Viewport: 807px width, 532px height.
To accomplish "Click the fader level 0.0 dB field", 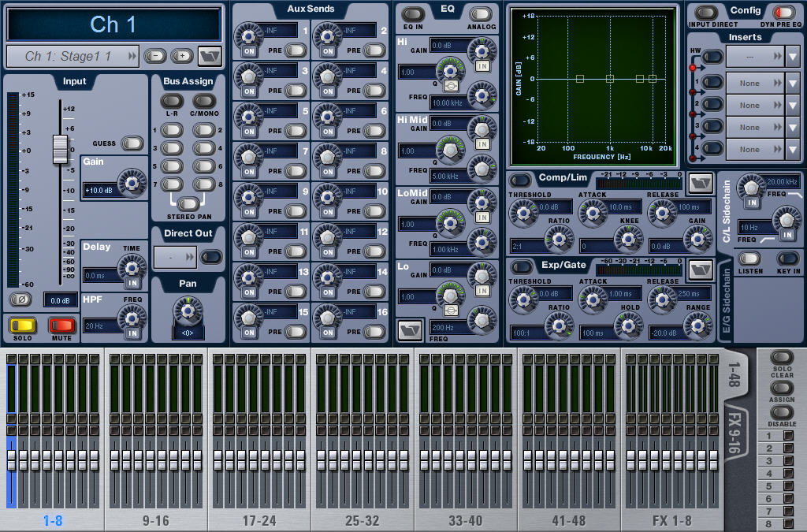I will point(60,300).
